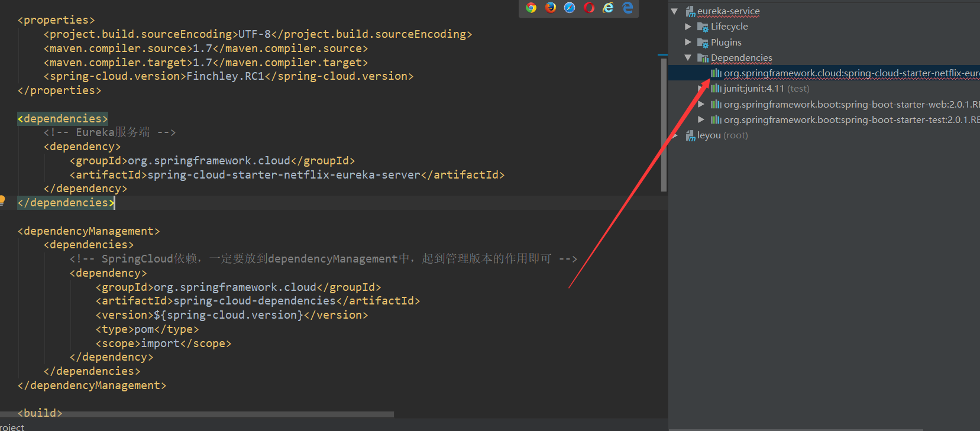
Task: Click the SpringCloud依赖 comment line
Action: click(x=323, y=259)
